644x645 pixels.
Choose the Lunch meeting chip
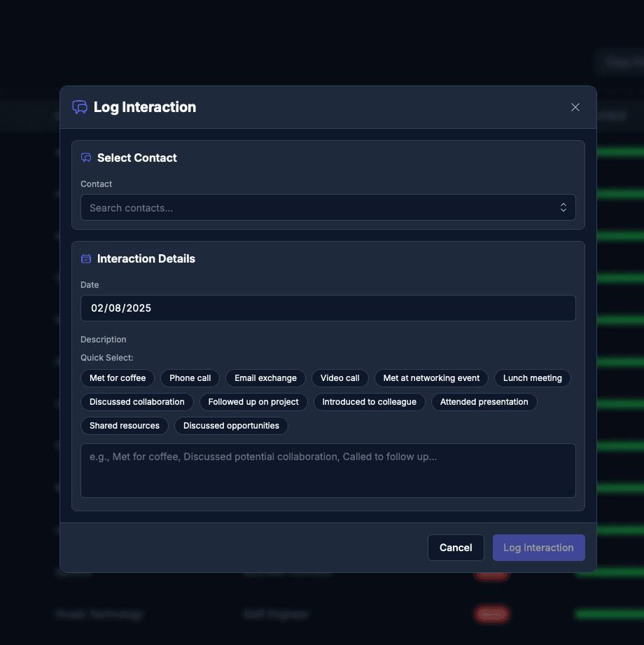click(532, 378)
